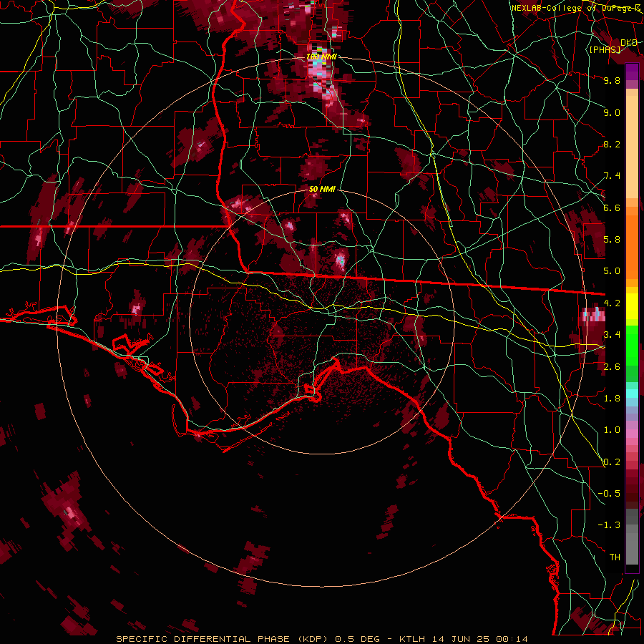
Task: Click the yellow band of the color bar
Action: pyautogui.click(x=632, y=306)
